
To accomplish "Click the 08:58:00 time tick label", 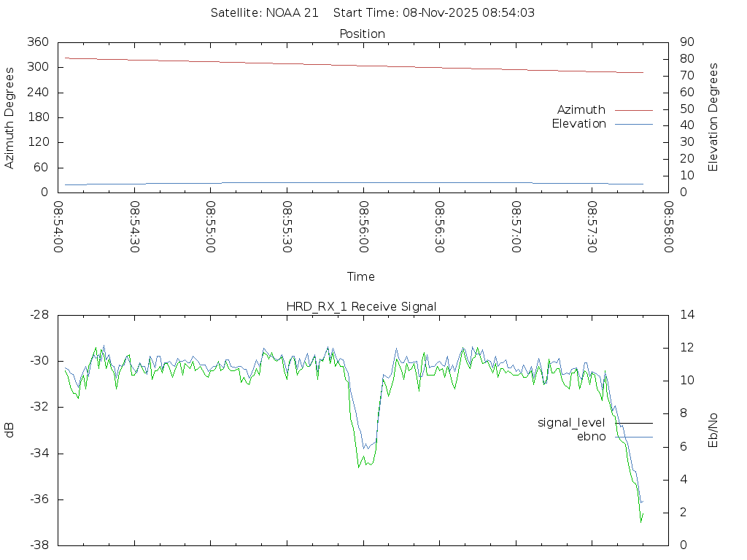I will 668,227.
